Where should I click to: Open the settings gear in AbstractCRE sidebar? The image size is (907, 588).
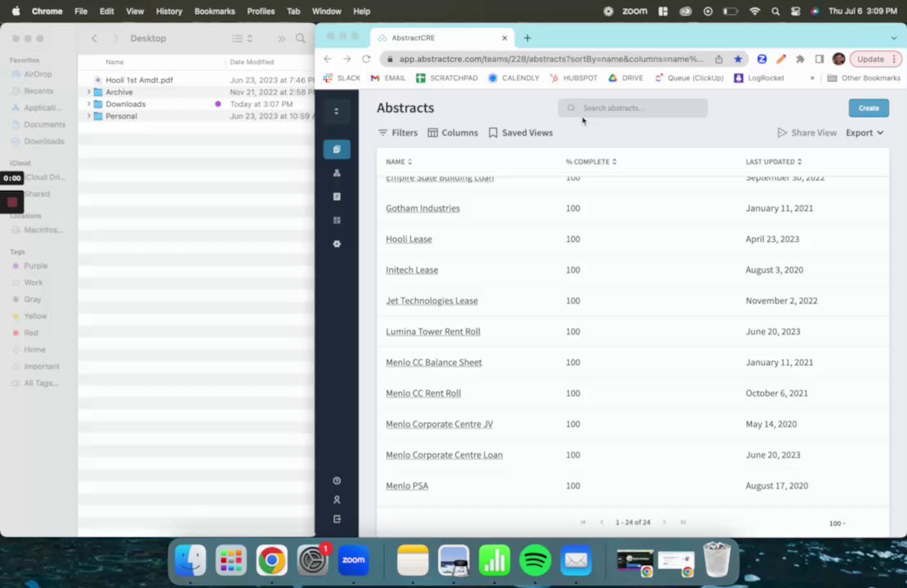pyautogui.click(x=337, y=244)
